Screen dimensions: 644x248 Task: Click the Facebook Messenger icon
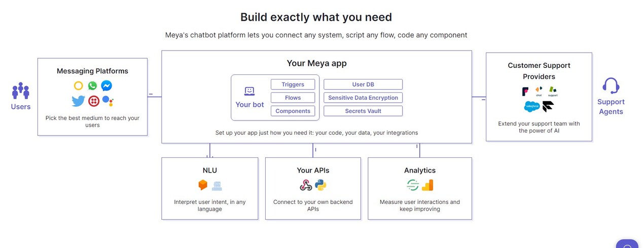(106, 86)
